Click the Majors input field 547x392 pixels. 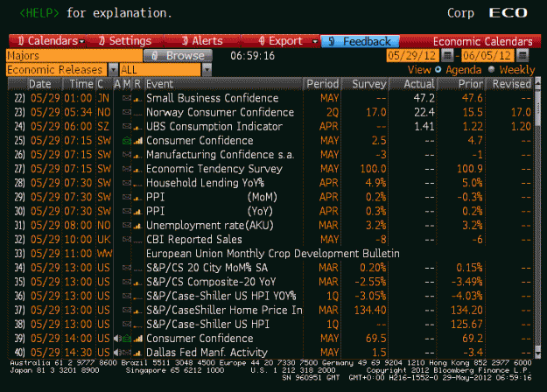coord(74,56)
